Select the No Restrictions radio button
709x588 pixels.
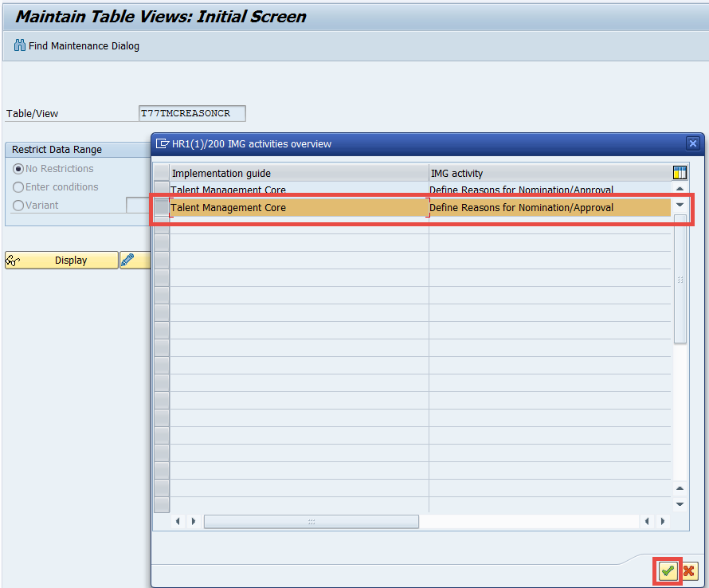point(18,168)
